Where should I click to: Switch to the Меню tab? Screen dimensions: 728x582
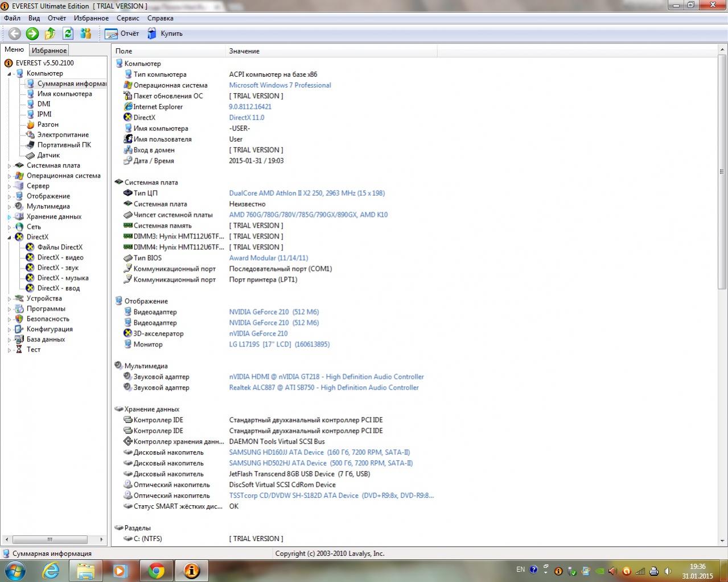14,50
